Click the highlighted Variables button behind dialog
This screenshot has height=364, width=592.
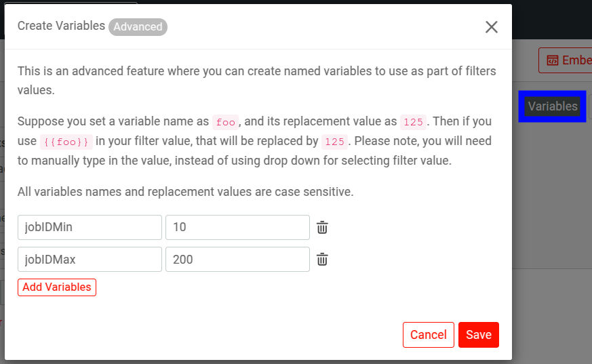[x=553, y=106]
